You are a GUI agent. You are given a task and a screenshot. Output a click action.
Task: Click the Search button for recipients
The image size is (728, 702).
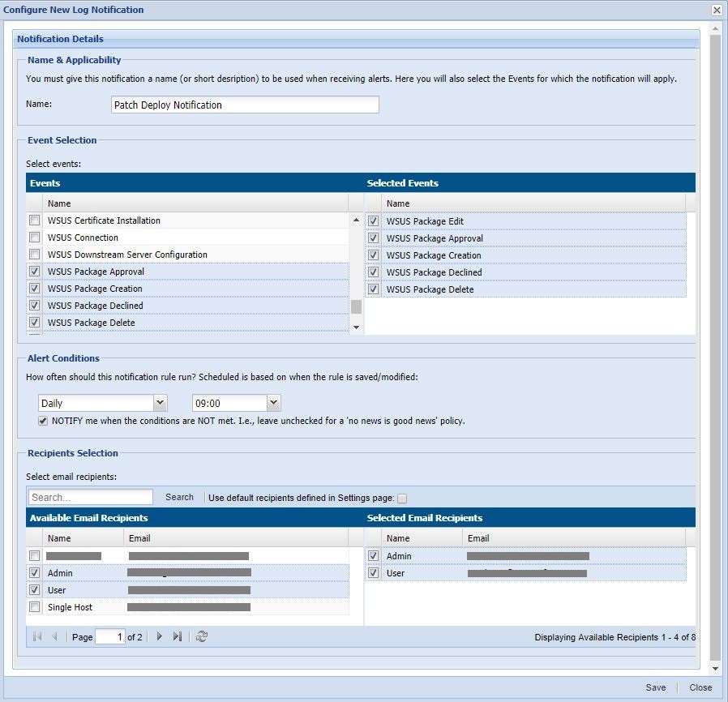pyautogui.click(x=179, y=497)
